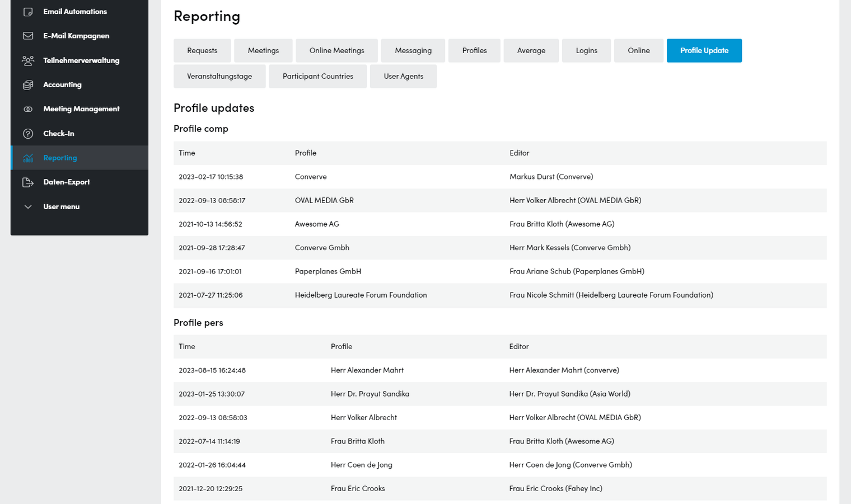The height and width of the screenshot is (504, 851).
Task: Click the Converve Gmbh profile cell
Action: (x=322, y=248)
